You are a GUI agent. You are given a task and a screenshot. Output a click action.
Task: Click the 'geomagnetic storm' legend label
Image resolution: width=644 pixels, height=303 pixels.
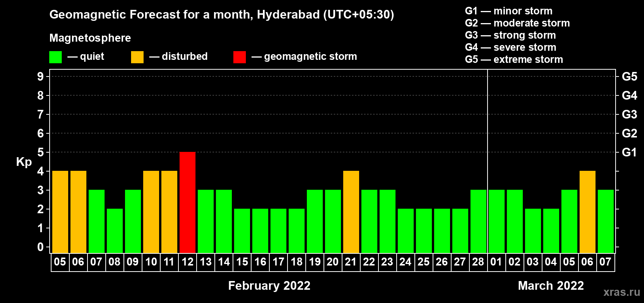pos(310,56)
